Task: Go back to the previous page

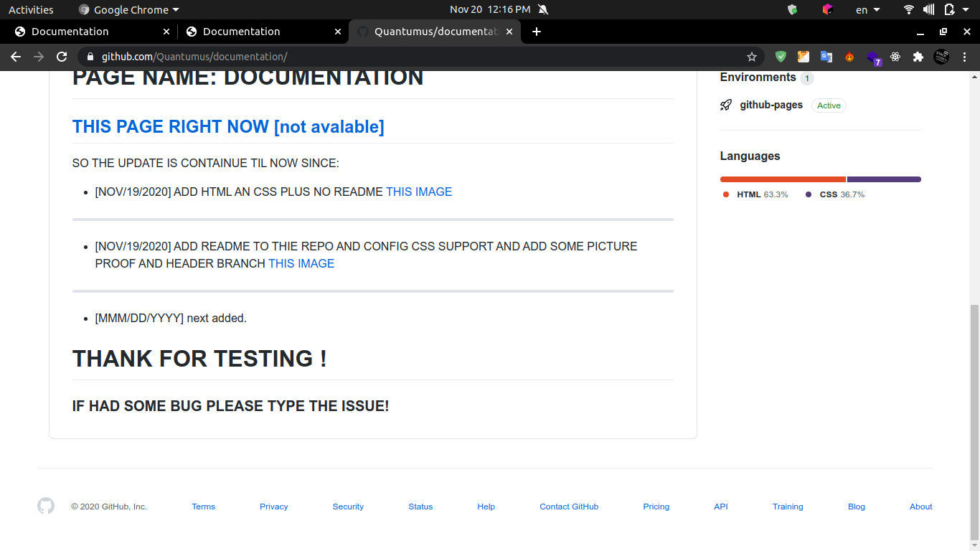Action: point(16,57)
